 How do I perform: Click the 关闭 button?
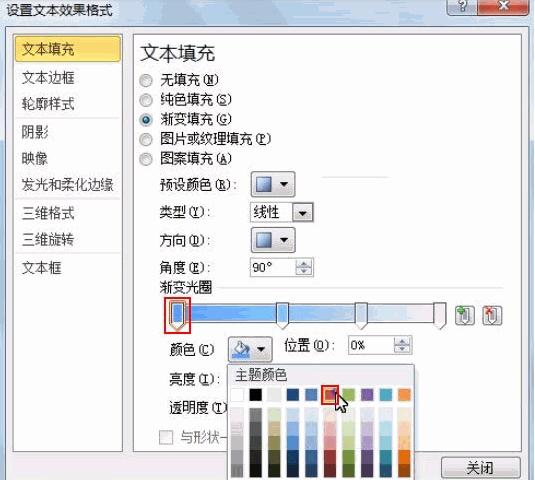click(480, 468)
